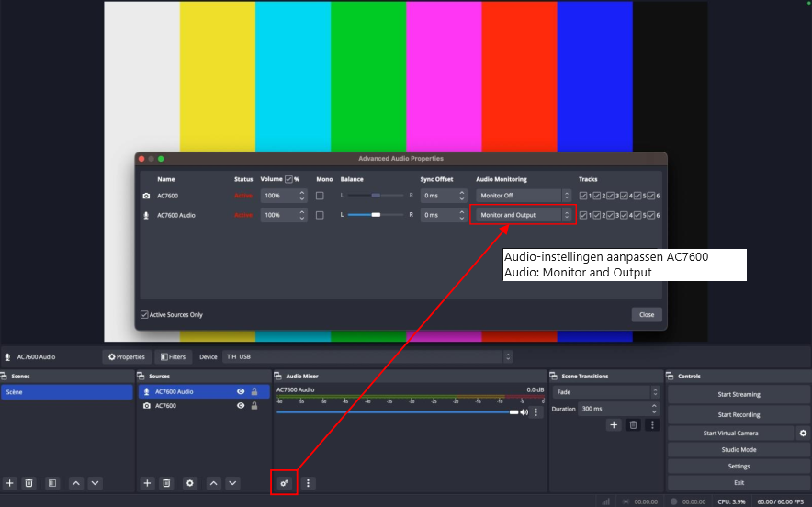The image size is (812, 507).
Task: Adjust AC7600 Audio mixer volume fader
Action: click(398, 412)
